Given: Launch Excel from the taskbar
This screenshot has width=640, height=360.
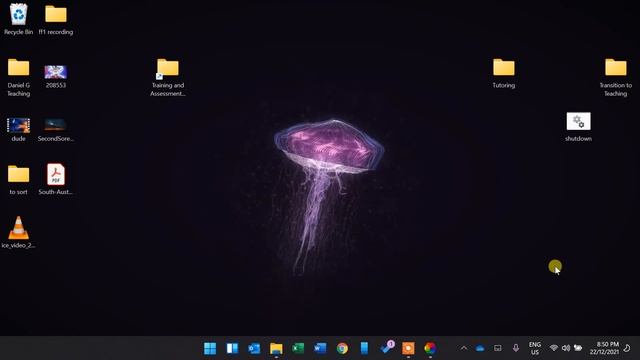Looking at the screenshot, I should coord(298,348).
